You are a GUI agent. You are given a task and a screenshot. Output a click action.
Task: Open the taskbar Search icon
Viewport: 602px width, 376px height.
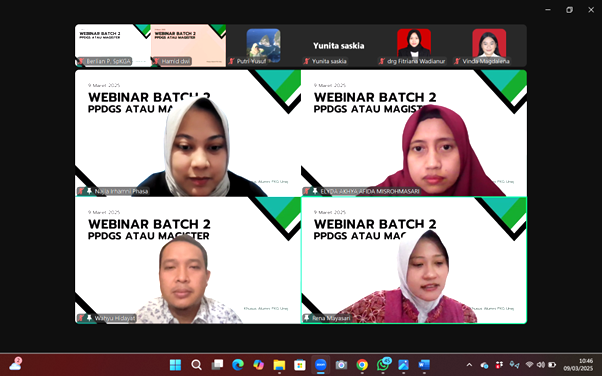[x=196, y=364]
